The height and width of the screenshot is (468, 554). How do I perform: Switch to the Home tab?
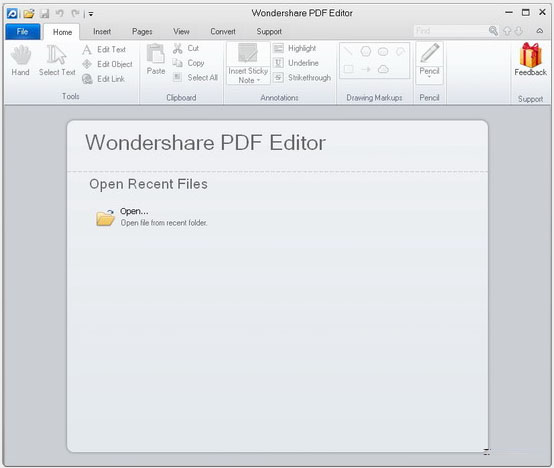(x=62, y=32)
